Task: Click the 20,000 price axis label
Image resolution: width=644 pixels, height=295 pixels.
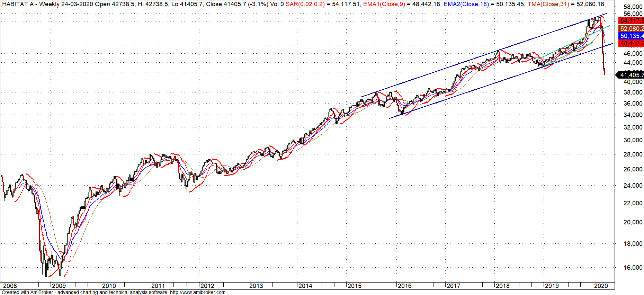Action: [633, 222]
